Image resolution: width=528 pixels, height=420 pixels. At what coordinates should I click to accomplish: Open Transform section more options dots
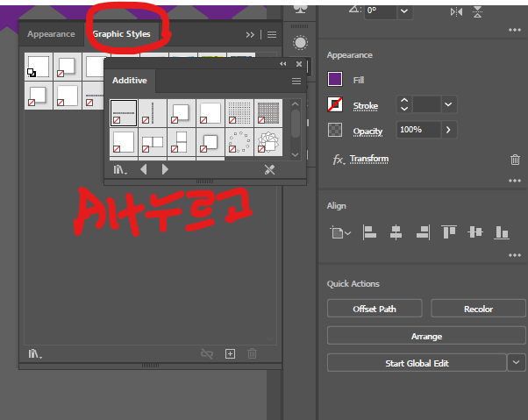pyautogui.click(x=515, y=30)
